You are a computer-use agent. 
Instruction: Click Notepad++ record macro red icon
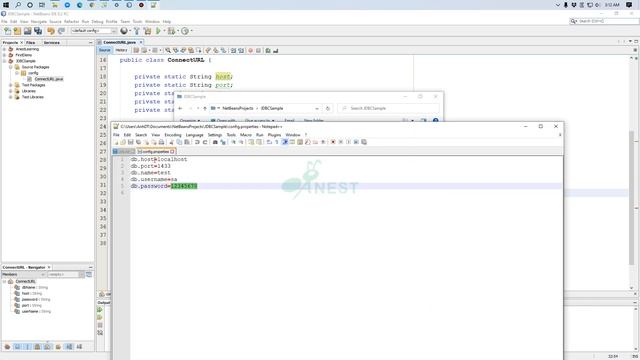tap(333, 142)
